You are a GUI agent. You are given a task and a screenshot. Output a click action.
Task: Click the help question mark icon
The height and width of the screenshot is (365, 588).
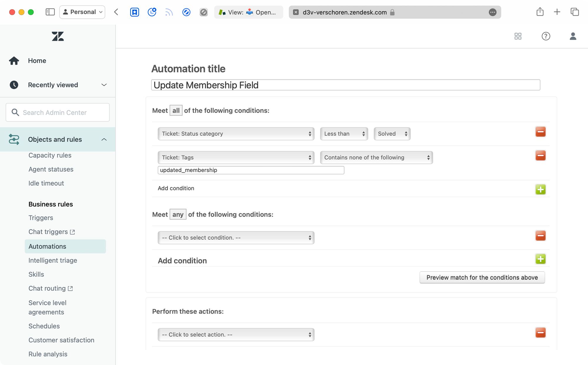coord(546,36)
